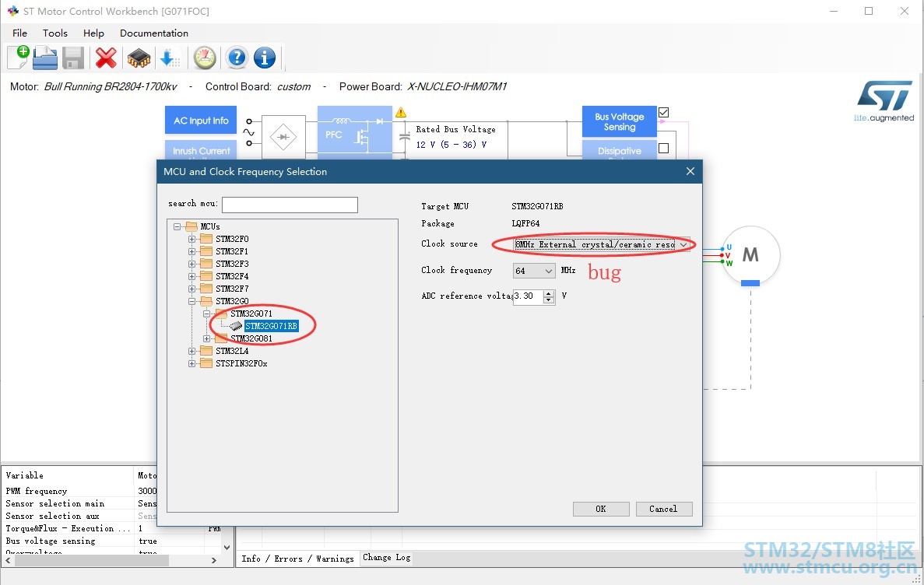Select the Sensor selection main row
924x585 pixels.
tap(79, 503)
